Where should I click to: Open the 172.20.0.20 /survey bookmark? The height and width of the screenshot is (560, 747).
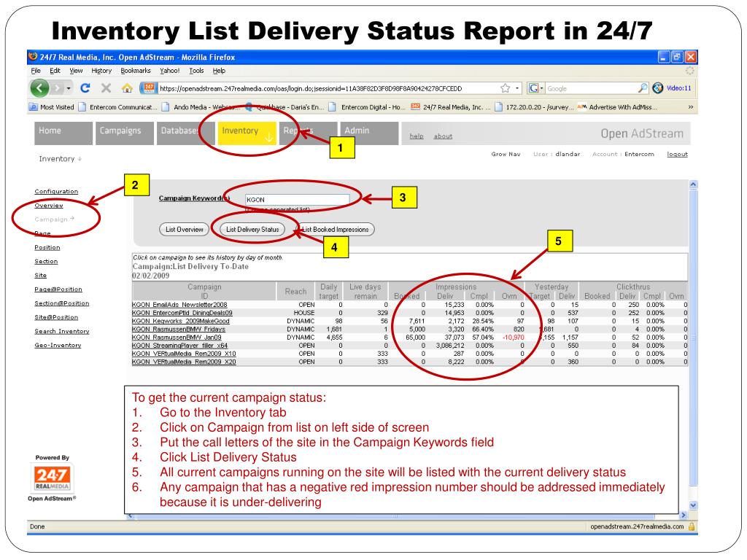pyautogui.click(x=535, y=107)
